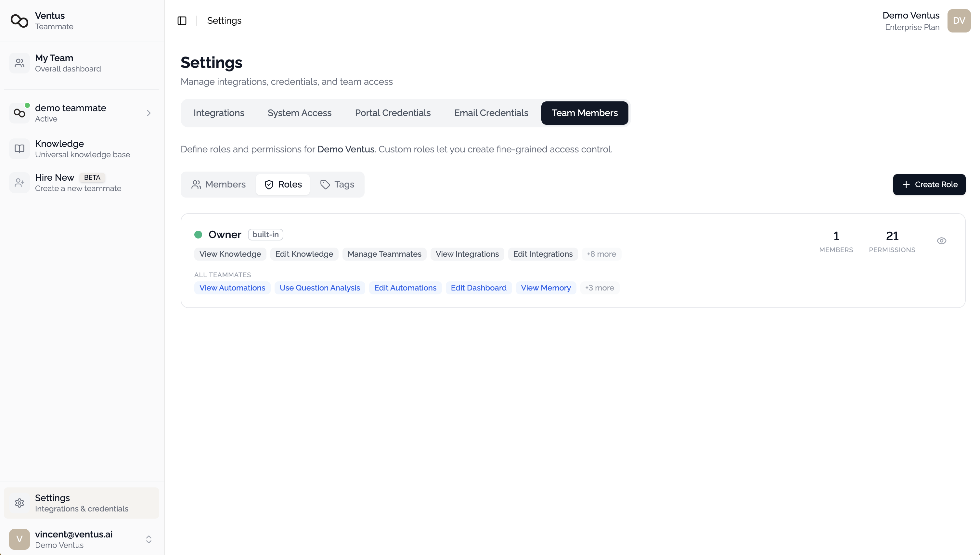The height and width of the screenshot is (555, 980).
Task: Switch to the Tags sub-tab
Action: tap(337, 185)
